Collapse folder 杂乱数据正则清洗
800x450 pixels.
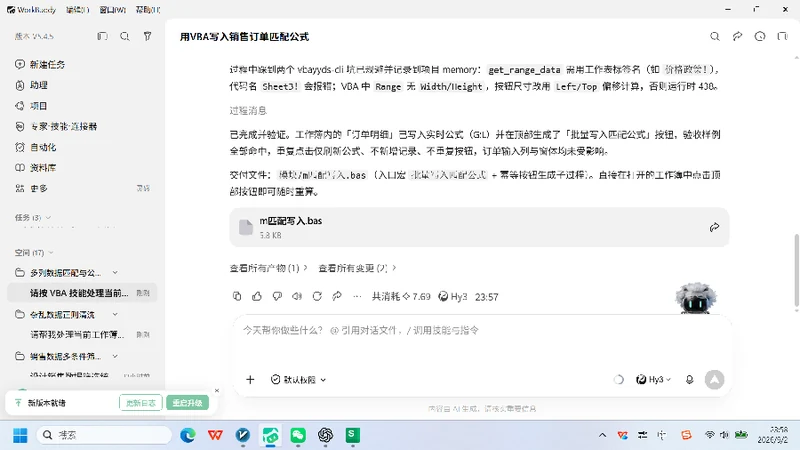(x=115, y=314)
